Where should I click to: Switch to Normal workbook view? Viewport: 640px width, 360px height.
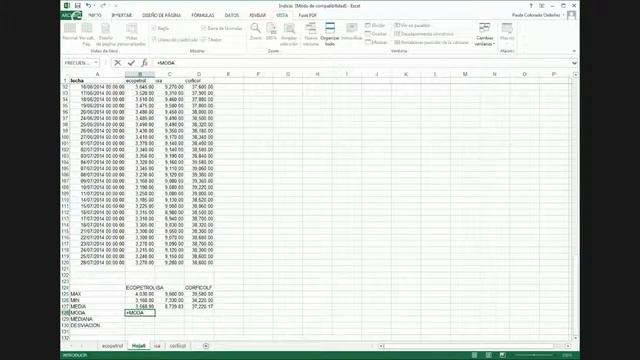(70, 32)
